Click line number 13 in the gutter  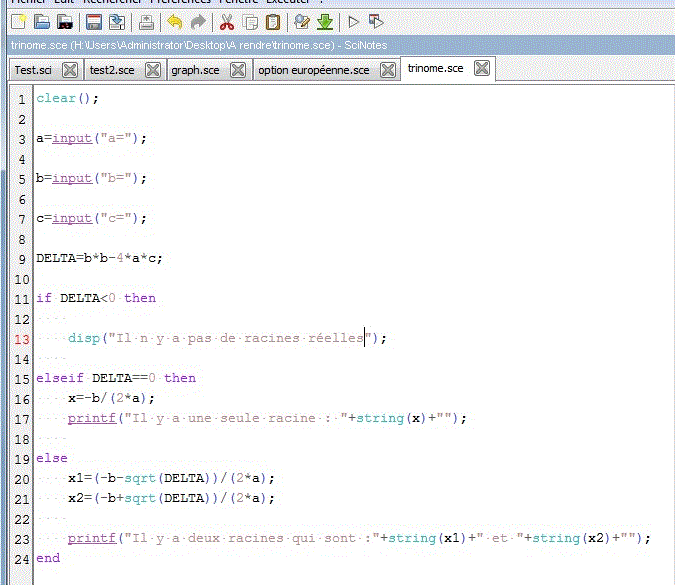coord(21,338)
